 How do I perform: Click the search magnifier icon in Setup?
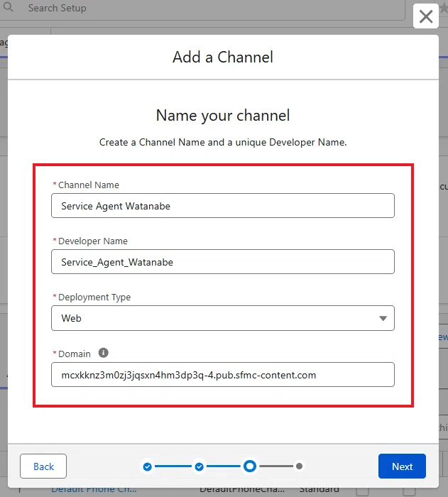(x=9, y=7)
